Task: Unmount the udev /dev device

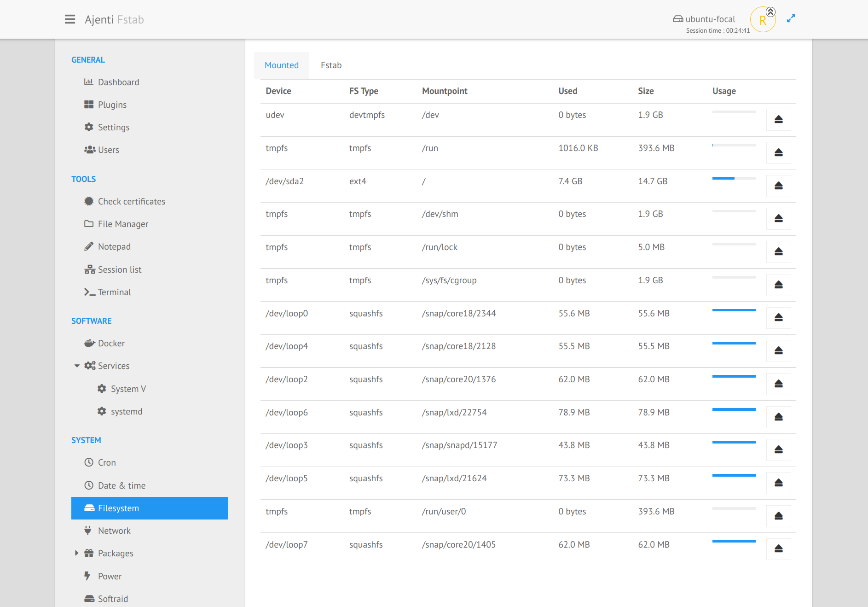Action: tap(778, 120)
